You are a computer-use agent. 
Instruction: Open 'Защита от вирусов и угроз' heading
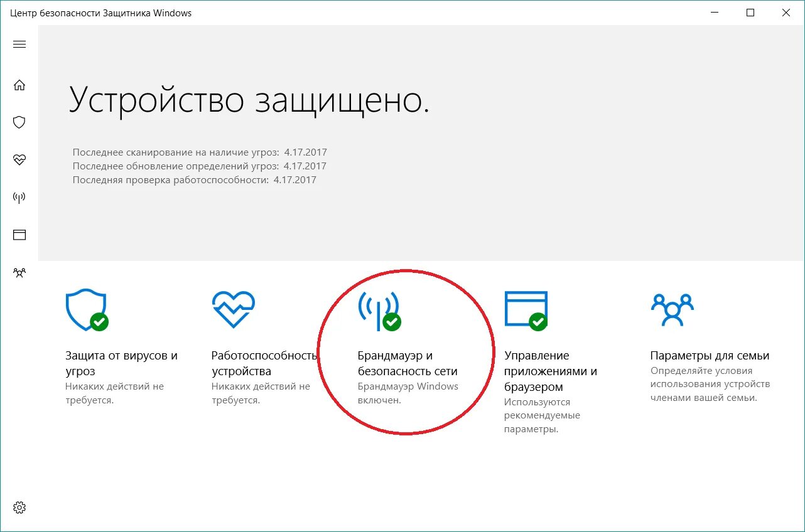pyautogui.click(x=122, y=363)
